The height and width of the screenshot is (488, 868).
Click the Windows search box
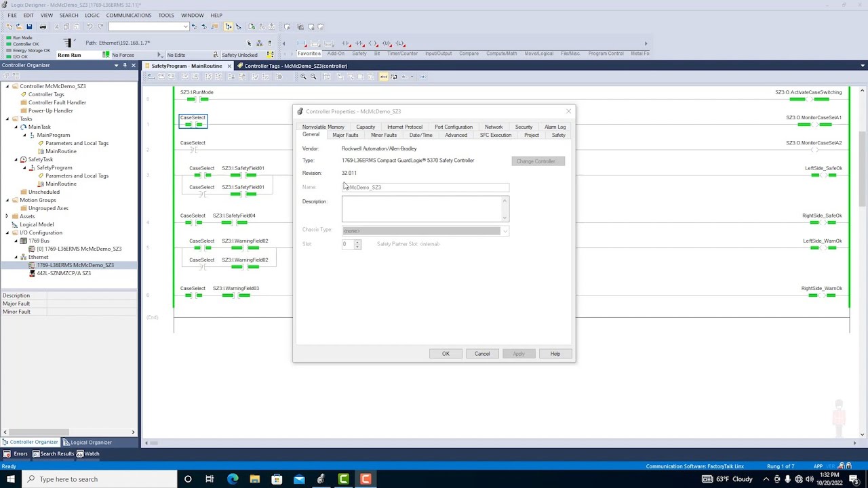[100, 479]
